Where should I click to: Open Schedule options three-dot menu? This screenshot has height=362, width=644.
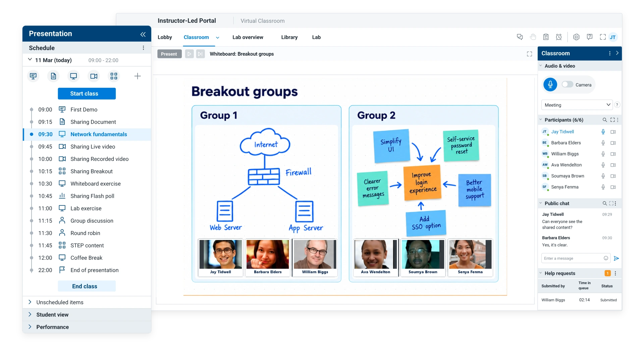coord(143,48)
